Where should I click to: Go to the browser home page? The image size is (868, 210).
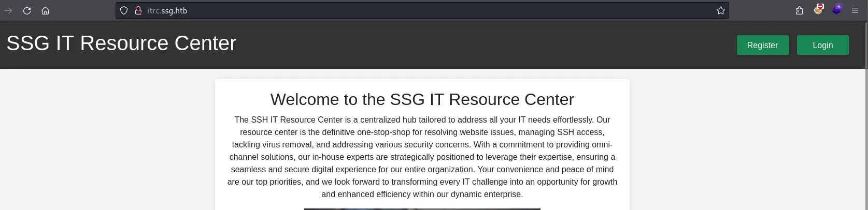46,10
